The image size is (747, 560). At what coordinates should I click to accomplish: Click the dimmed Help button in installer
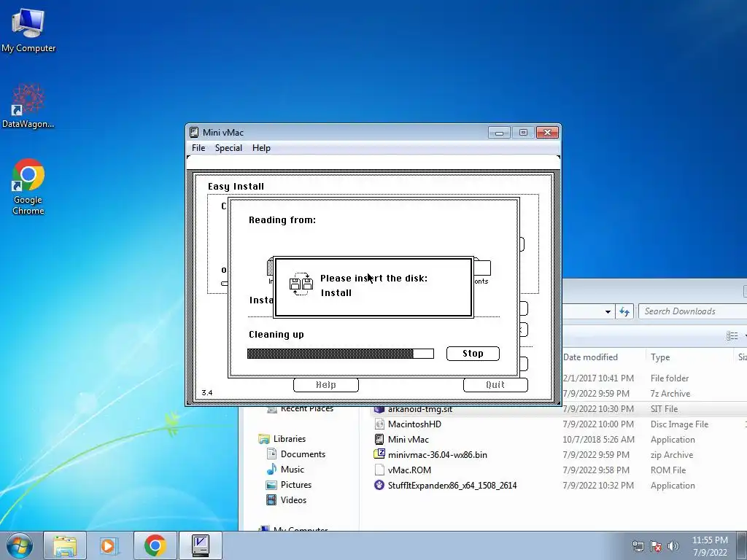[326, 385]
